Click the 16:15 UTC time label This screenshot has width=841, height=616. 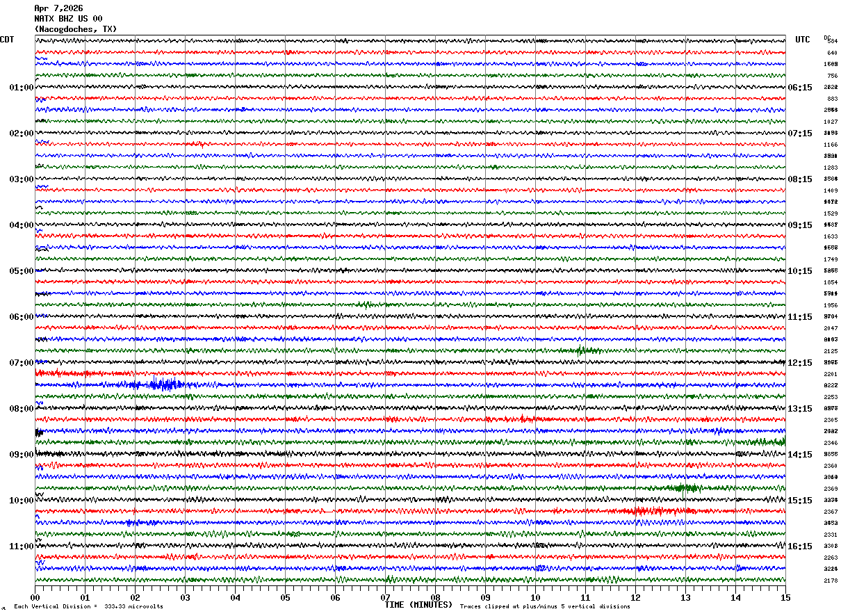tap(800, 546)
